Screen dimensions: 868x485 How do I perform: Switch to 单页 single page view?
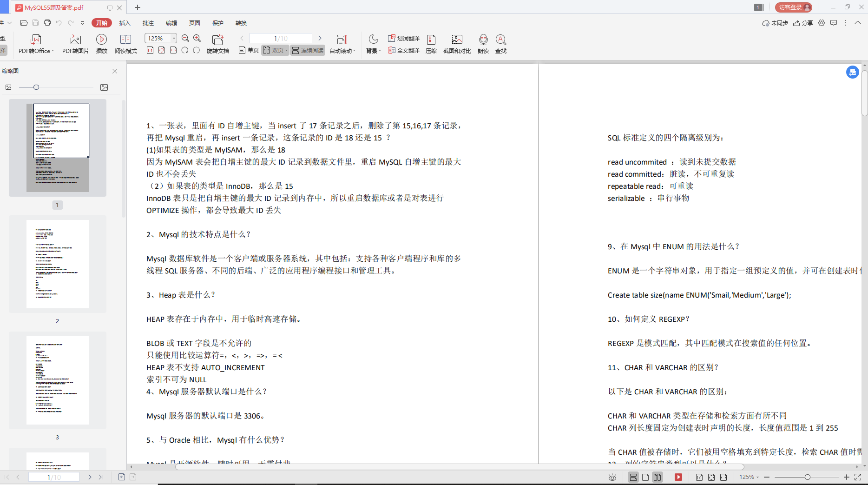(248, 50)
